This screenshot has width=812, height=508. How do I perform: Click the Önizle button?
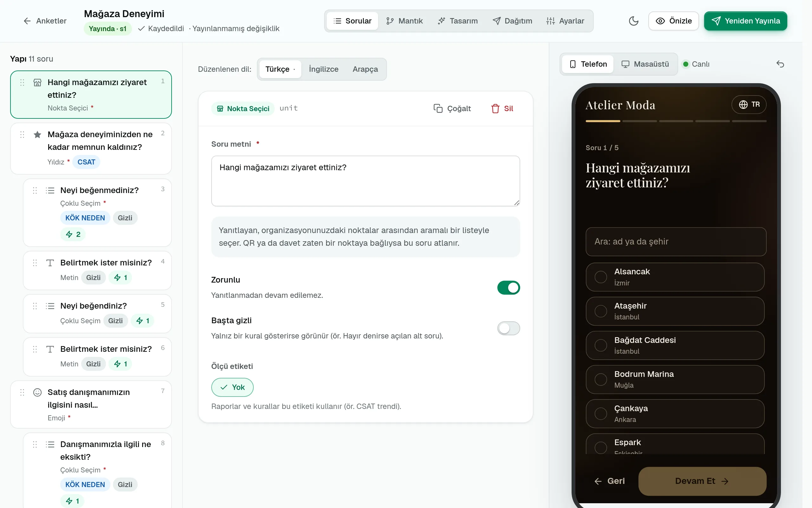click(x=673, y=21)
